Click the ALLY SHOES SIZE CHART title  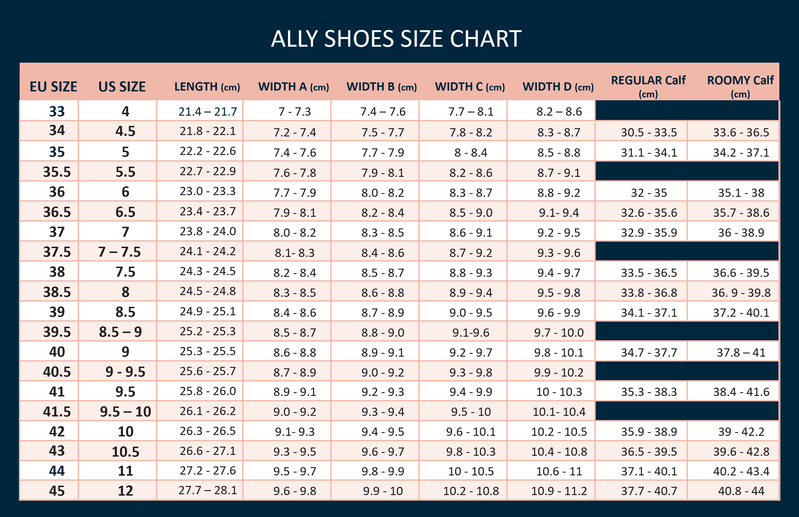click(x=396, y=39)
